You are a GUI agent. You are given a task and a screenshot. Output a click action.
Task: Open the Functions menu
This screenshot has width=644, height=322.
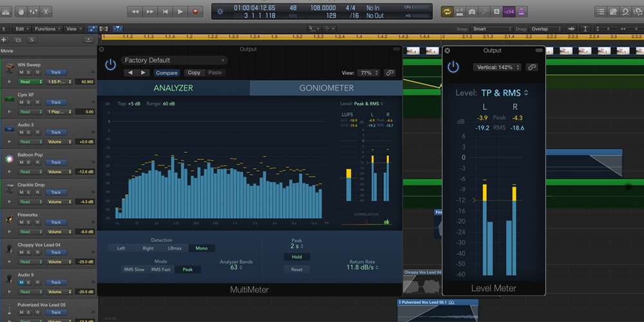(47, 29)
